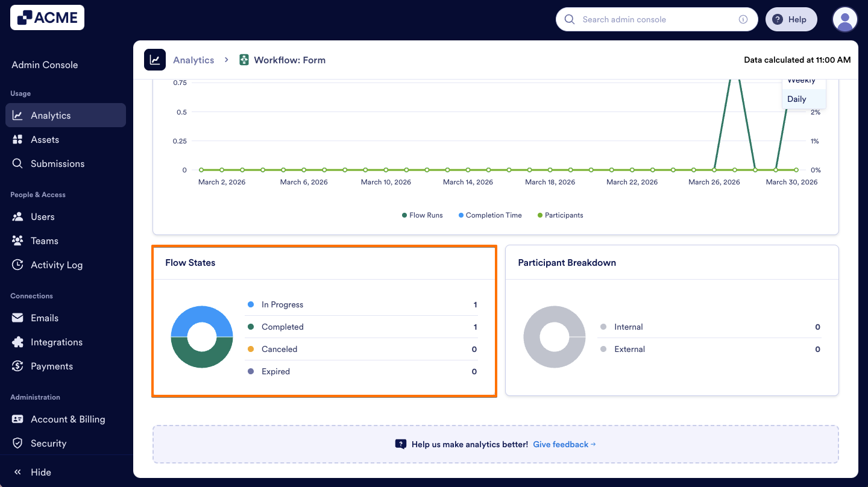Select the Submissions magnifier icon
The height and width of the screenshot is (487, 868).
(x=18, y=163)
